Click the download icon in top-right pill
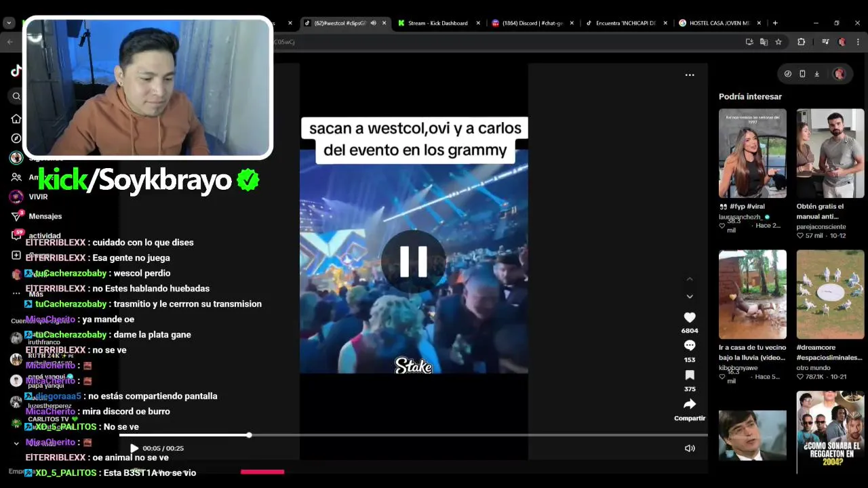Screen dimensions: 868x488 pyautogui.click(x=816, y=74)
